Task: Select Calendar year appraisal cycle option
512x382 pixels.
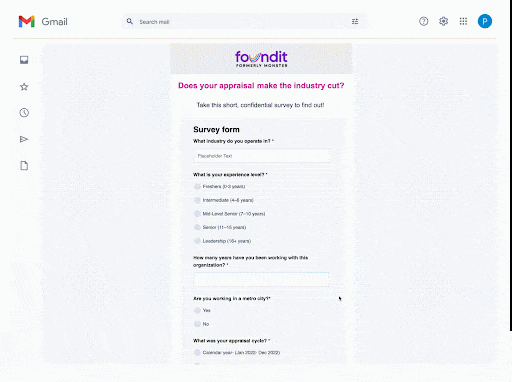Action: 197,352
